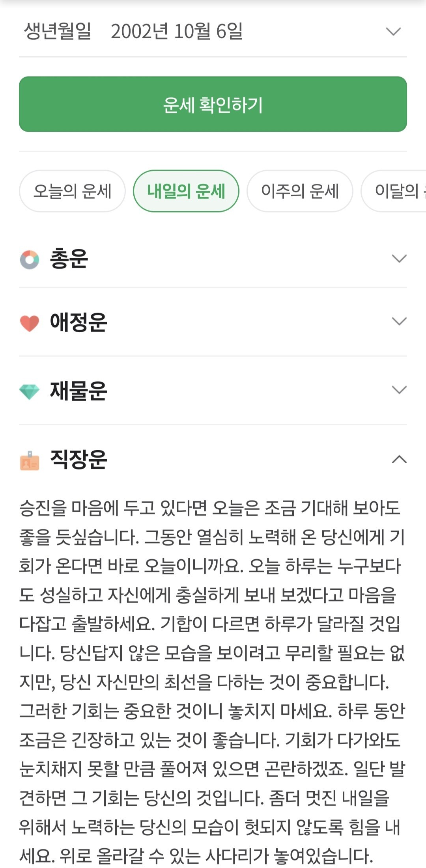Screen dimensions: 426x868
Task: Click the red heart icon beside 애정운
Action: click(30, 323)
